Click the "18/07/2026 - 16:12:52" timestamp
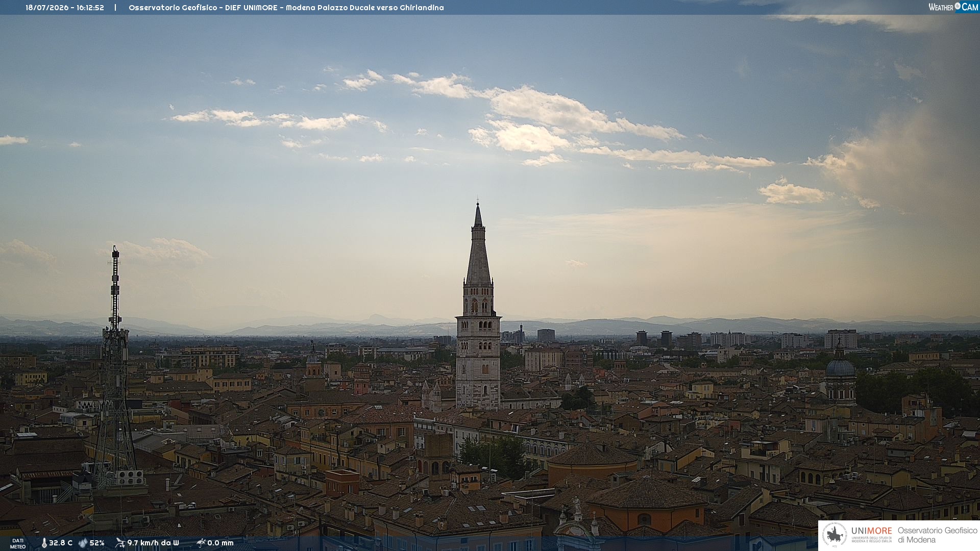The image size is (980, 551). pyautogui.click(x=65, y=8)
